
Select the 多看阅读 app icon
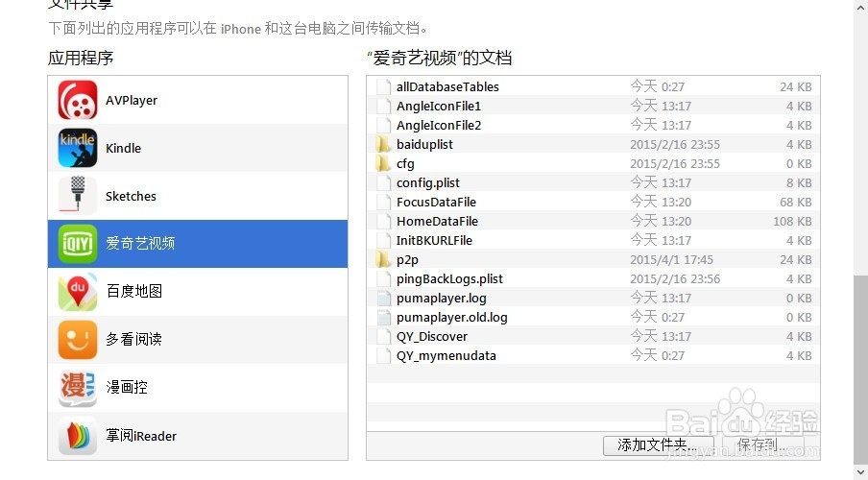pyautogui.click(x=78, y=340)
